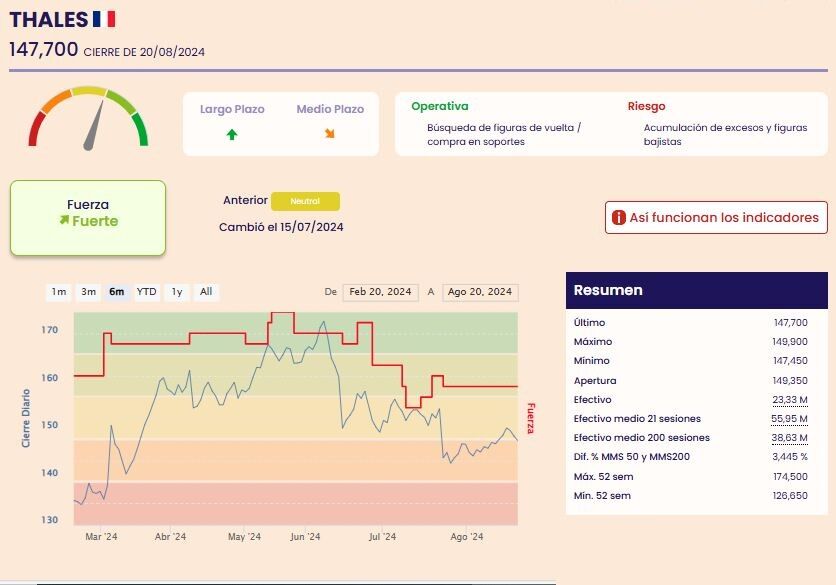Screen dimensions: 836x585
Task: Click the Medio Plazo label
Action: tap(330, 109)
